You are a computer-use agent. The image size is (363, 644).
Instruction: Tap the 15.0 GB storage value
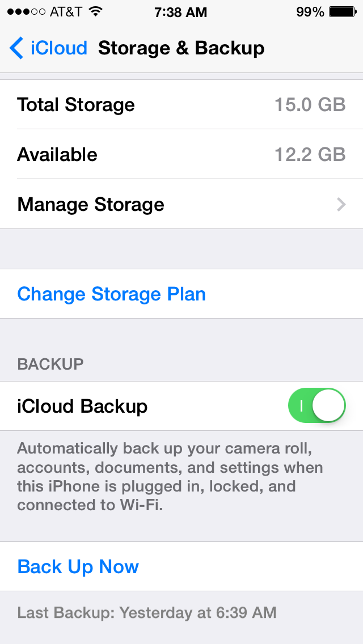[310, 105]
